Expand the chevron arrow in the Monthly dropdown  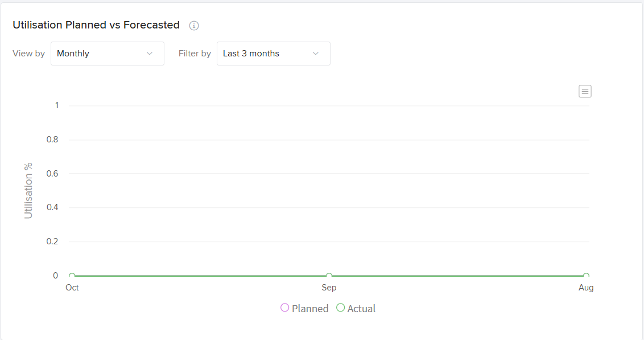pos(150,54)
